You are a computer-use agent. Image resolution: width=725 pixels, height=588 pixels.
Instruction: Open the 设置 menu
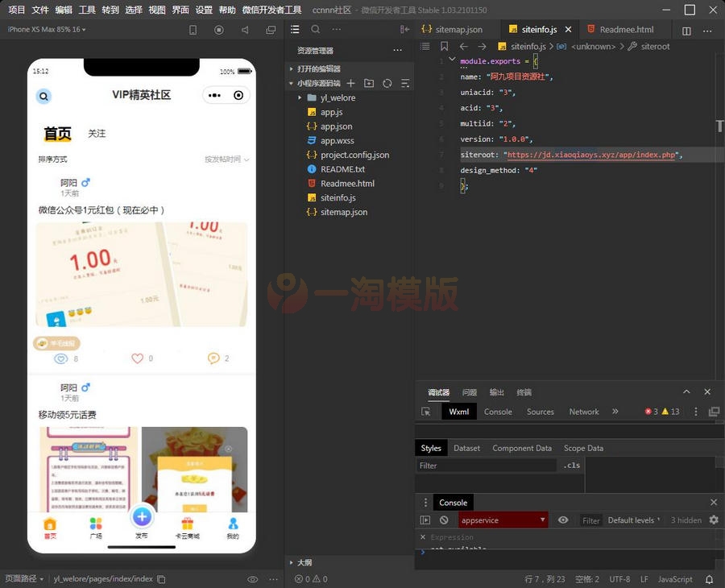click(x=204, y=10)
